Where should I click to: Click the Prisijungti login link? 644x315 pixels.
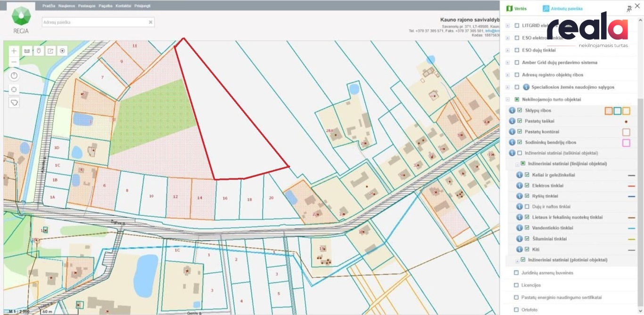[142, 6]
